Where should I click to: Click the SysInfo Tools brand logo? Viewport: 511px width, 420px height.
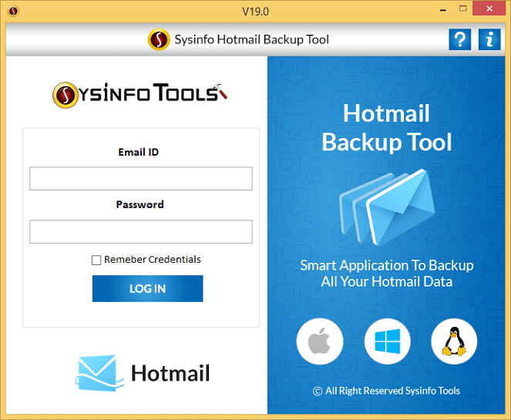(140, 95)
